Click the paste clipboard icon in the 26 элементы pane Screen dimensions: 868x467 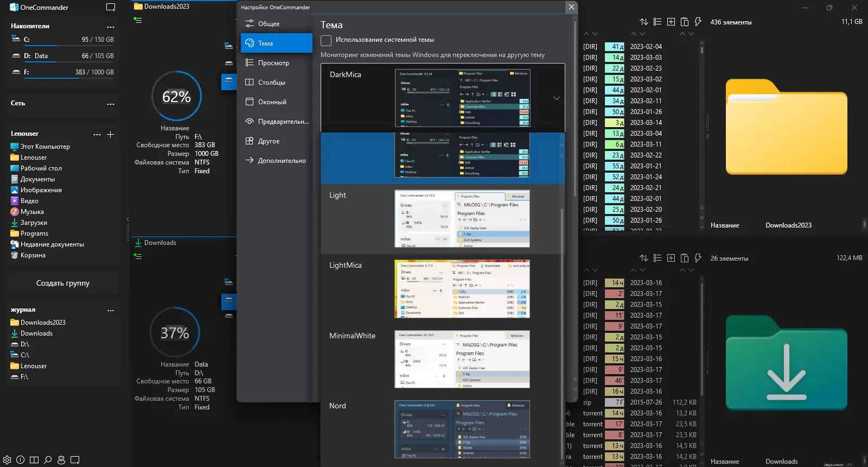click(x=685, y=258)
